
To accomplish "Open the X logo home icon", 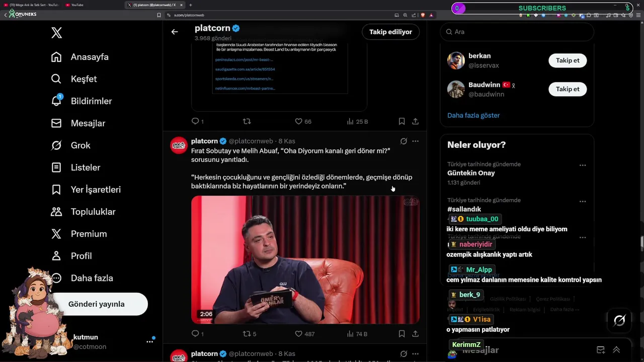I will coord(56,33).
